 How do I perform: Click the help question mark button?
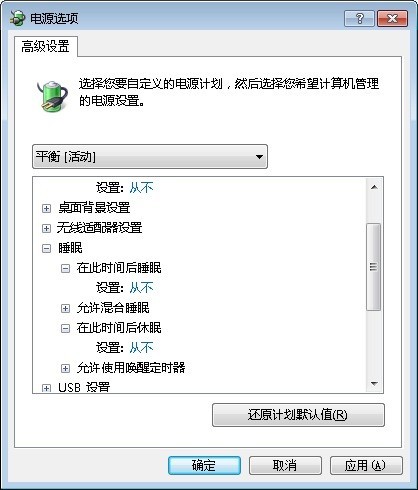[359, 18]
